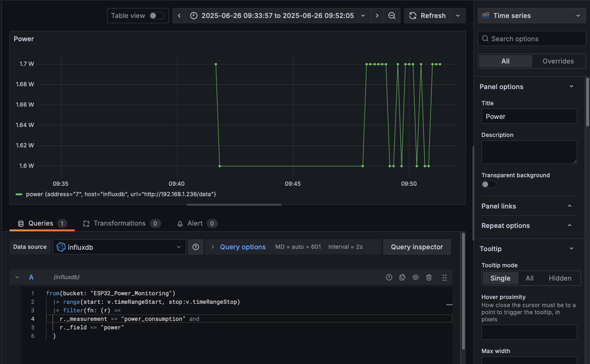
Task: Open the Time series visualization dropdown
Action: pyautogui.click(x=531, y=16)
